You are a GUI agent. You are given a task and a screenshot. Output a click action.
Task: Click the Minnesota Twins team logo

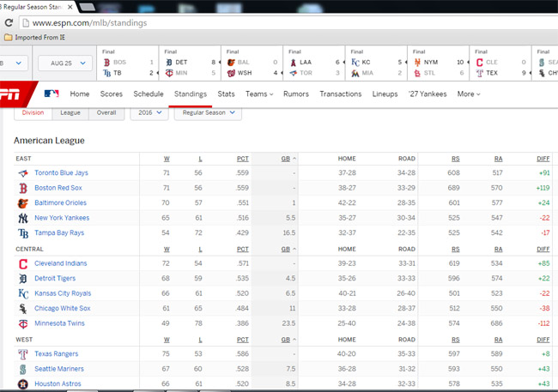23,323
